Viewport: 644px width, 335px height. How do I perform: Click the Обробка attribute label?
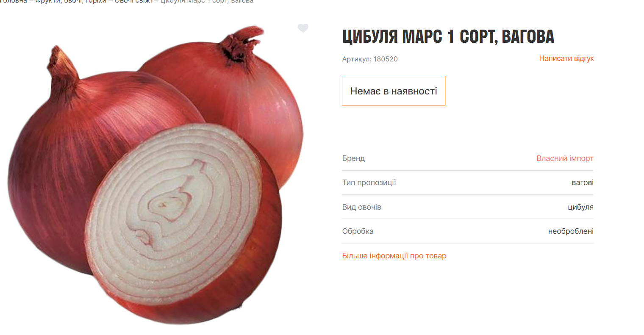point(358,231)
